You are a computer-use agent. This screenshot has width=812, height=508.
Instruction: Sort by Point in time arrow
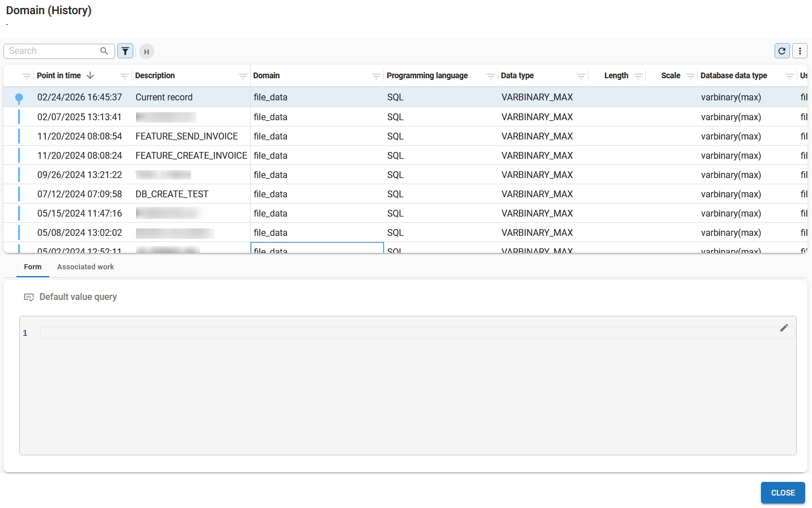click(90, 75)
